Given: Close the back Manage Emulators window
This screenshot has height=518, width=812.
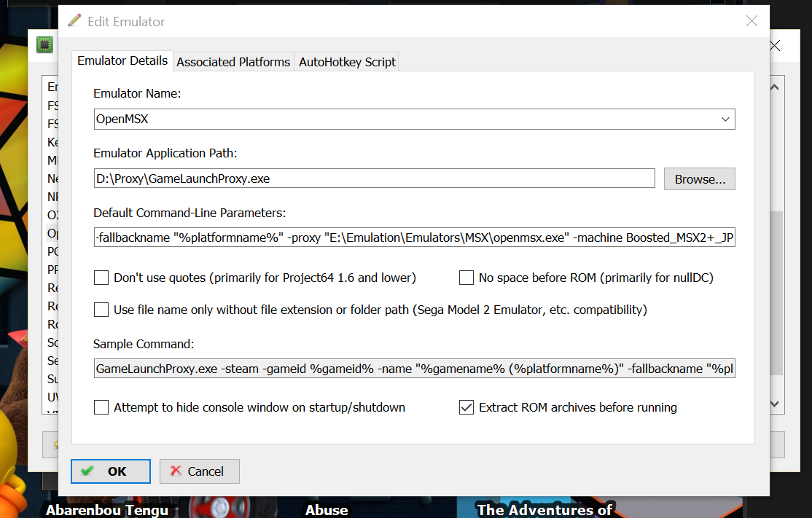Looking at the screenshot, I should point(776,46).
